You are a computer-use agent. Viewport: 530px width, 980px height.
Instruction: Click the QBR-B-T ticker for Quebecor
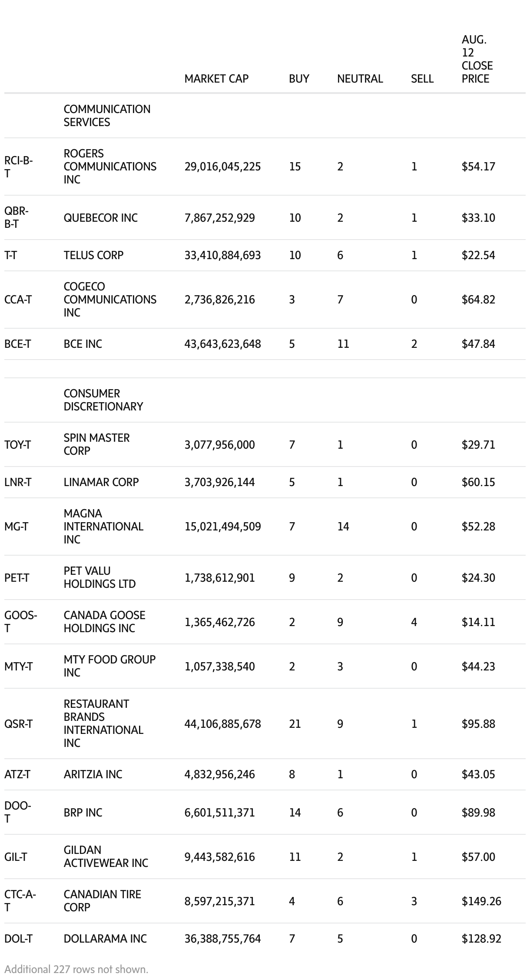pos(17,217)
